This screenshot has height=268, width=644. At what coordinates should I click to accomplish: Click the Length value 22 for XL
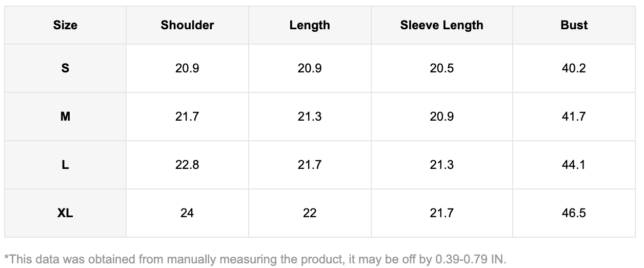[x=310, y=213]
